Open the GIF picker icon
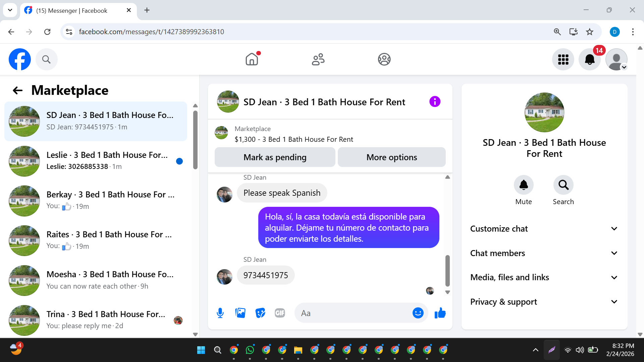This screenshot has height=362, width=644. pyautogui.click(x=280, y=313)
